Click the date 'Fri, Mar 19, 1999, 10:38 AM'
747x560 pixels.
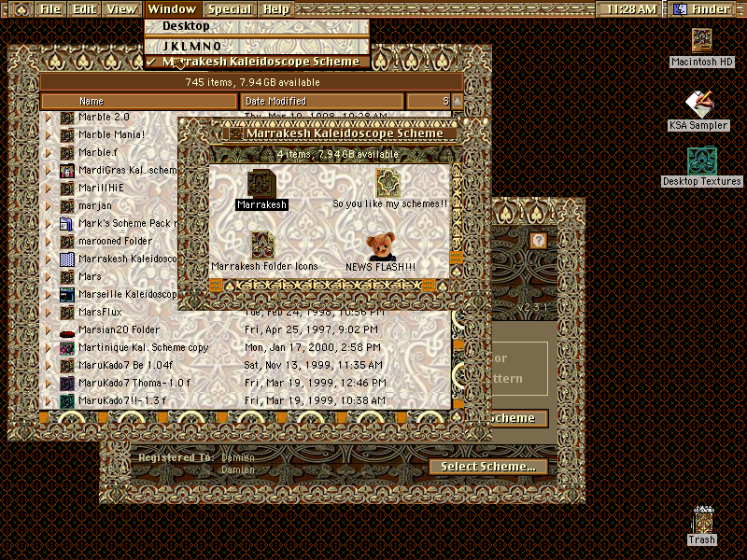(315, 400)
